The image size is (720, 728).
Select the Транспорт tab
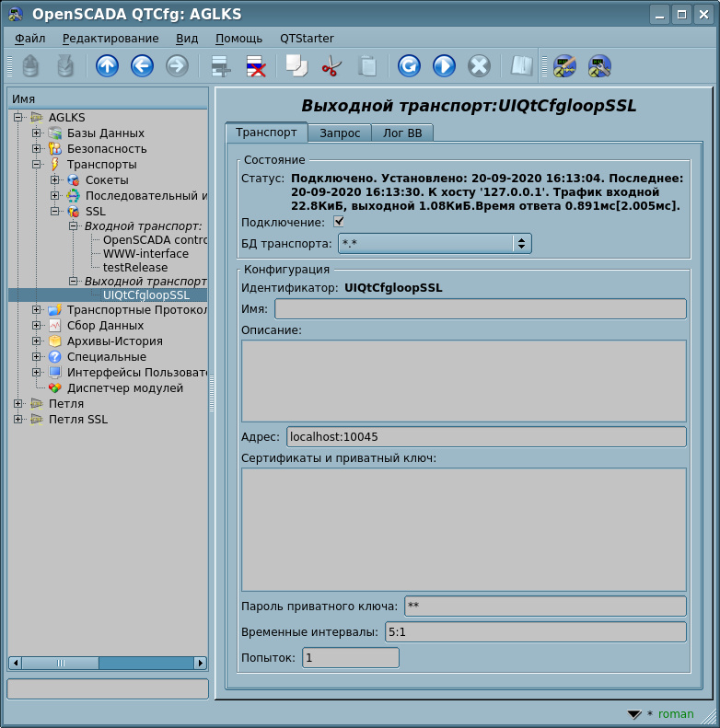click(x=266, y=133)
